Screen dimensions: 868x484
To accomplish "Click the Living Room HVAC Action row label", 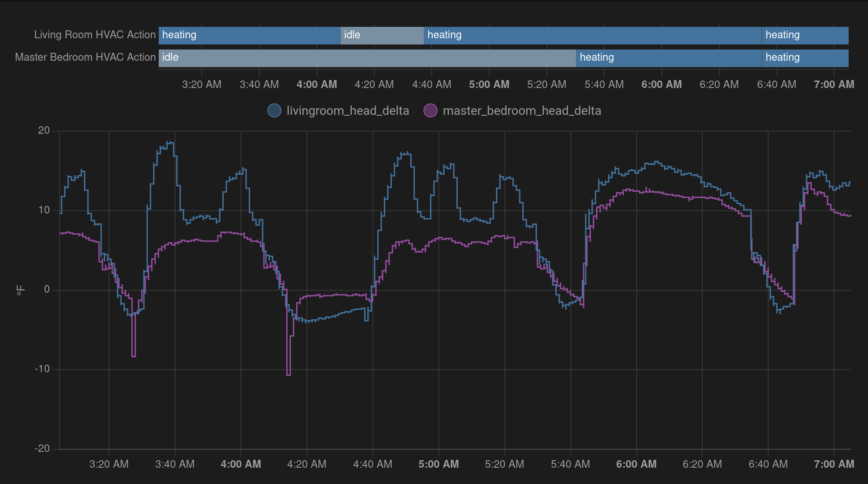I will (x=95, y=35).
